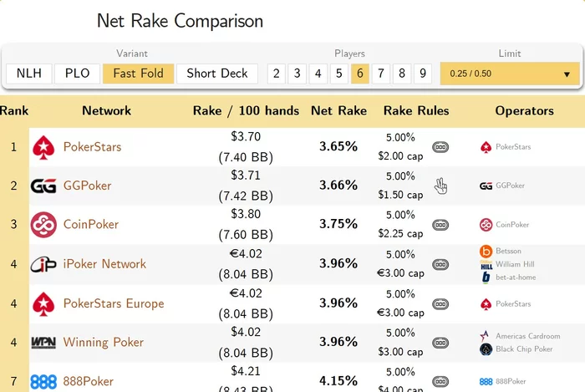585x392 pixels.
Task: Sort by Rake / 100 hands header
Action: tap(246, 110)
